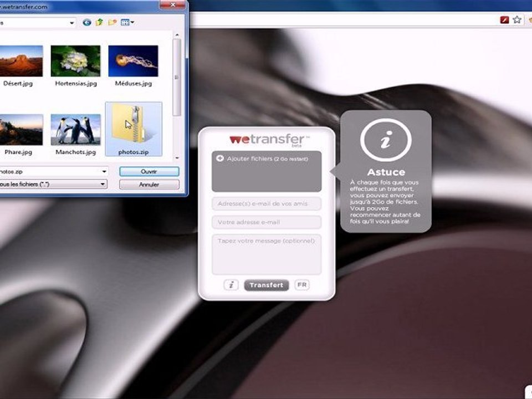Click the Back navigation icon in file dialog
The image size is (532, 399).
(87, 22)
